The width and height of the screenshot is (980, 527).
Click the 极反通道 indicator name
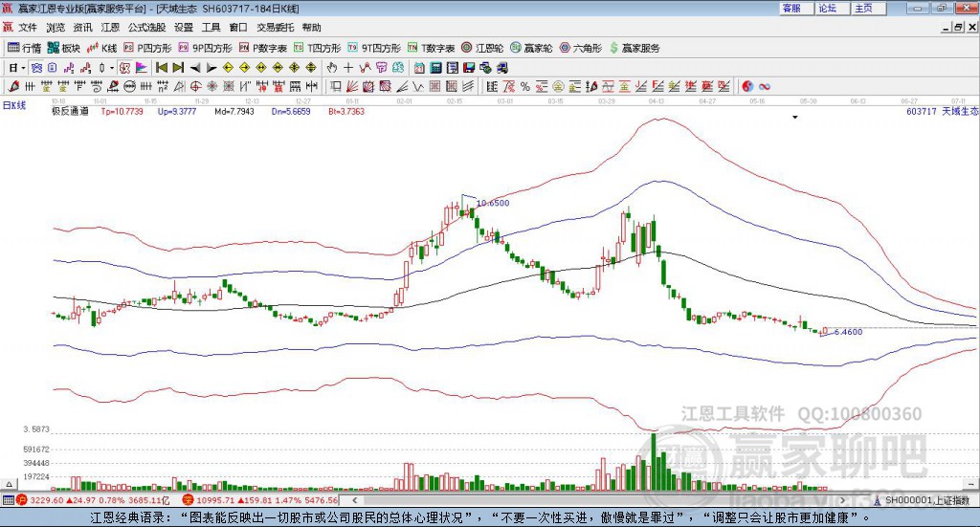(70, 111)
